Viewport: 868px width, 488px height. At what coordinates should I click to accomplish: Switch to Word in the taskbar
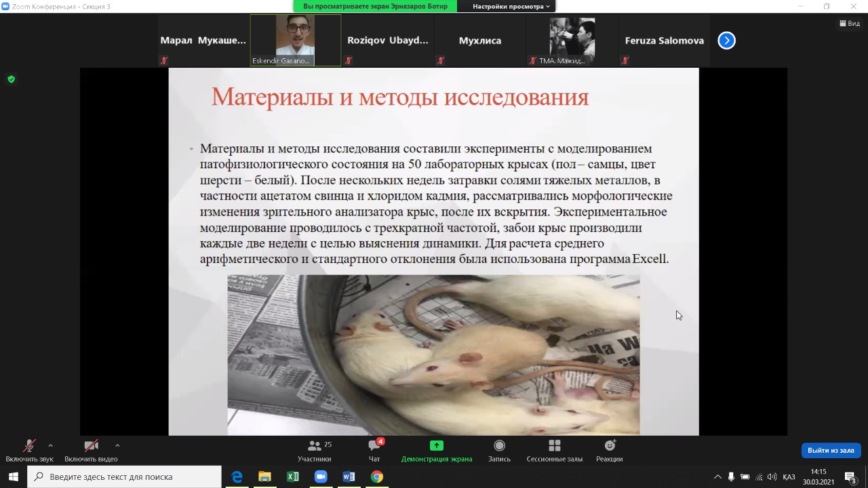pyautogui.click(x=349, y=476)
